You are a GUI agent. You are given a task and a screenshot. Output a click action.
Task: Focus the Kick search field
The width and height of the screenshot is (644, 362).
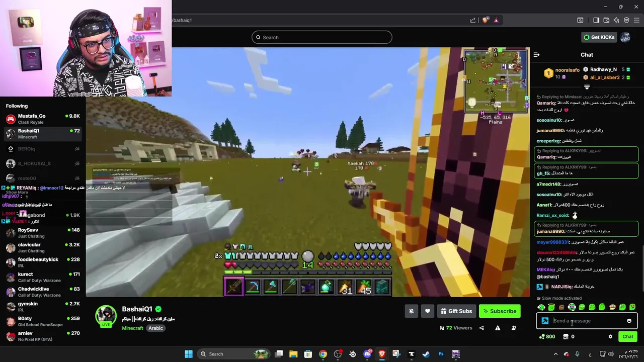click(x=322, y=37)
